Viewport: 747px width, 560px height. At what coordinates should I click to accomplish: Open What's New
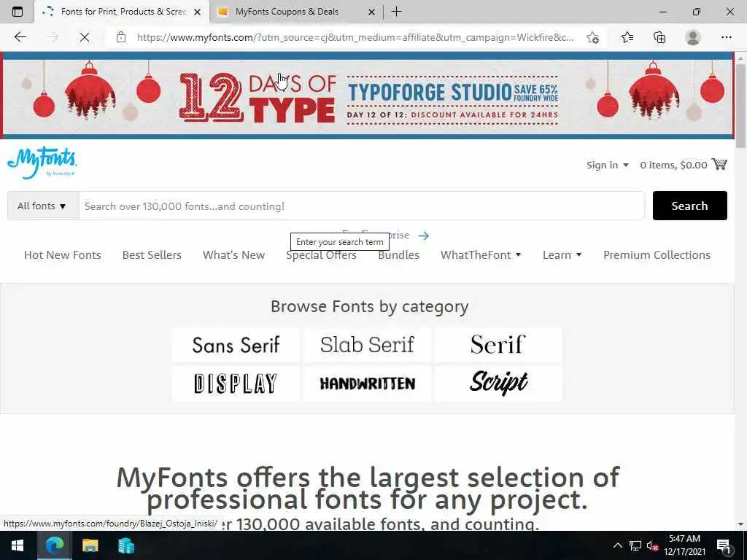(233, 254)
